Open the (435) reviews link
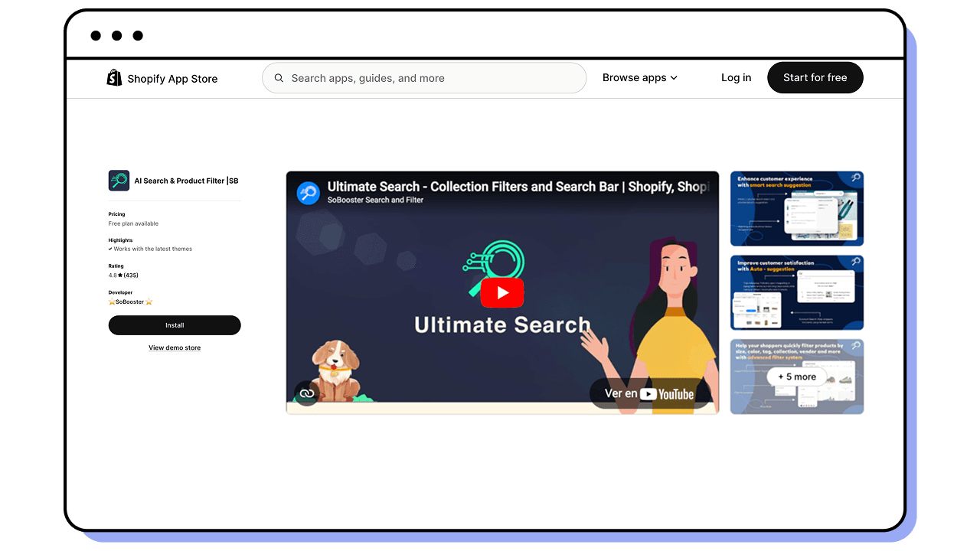980x551 pixels. point(132,275)
